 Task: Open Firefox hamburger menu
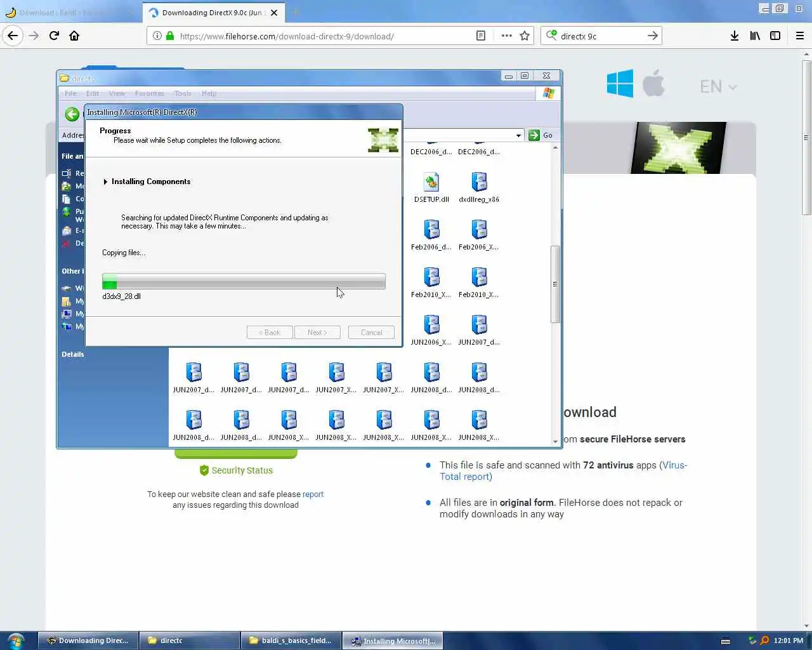click(x=800, y=36)
